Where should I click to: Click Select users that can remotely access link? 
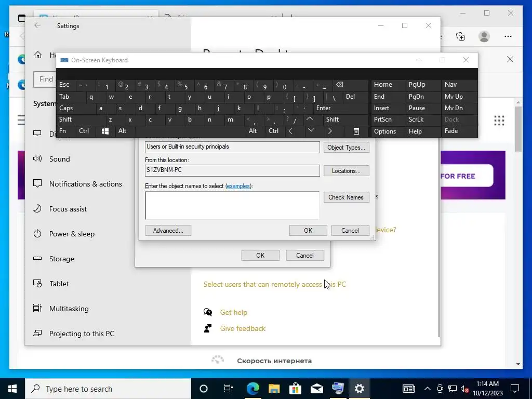pyautogui.click(x=274, y=284)
